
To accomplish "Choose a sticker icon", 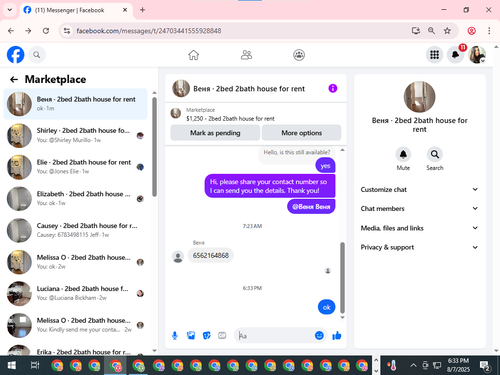I will pos(207,335).
